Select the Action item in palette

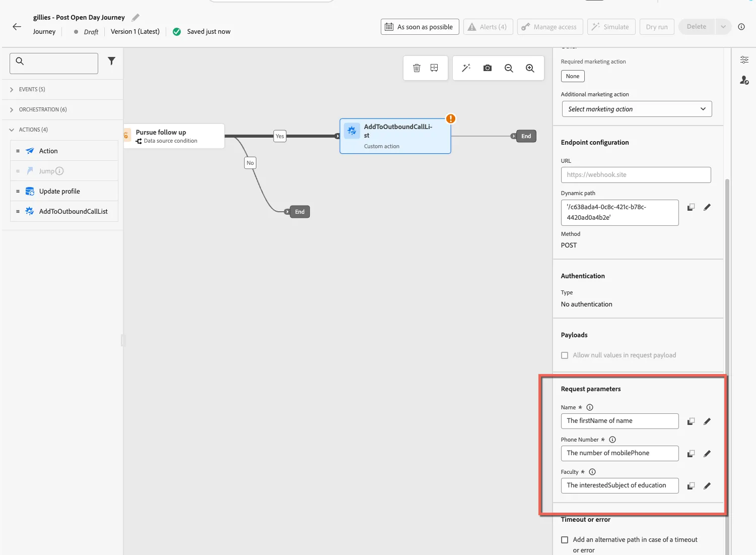point(64,151)
